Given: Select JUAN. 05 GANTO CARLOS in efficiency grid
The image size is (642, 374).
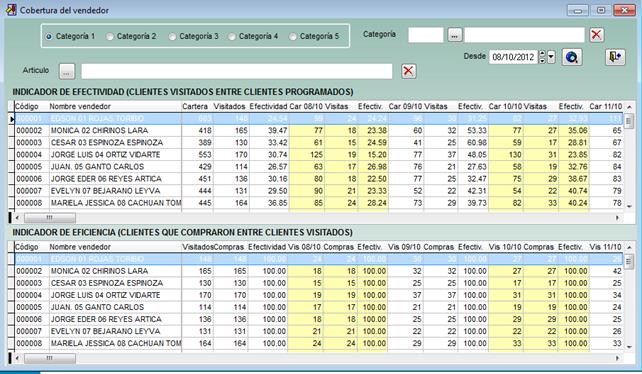Looking at the screenshot, I should pyautogui.click(x=97, y=307).
